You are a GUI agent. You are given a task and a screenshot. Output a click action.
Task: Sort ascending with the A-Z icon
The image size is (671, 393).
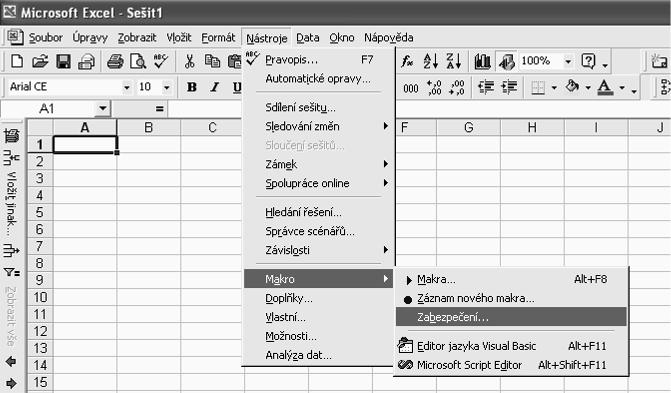pyautogui.click(x=431, y=61)
